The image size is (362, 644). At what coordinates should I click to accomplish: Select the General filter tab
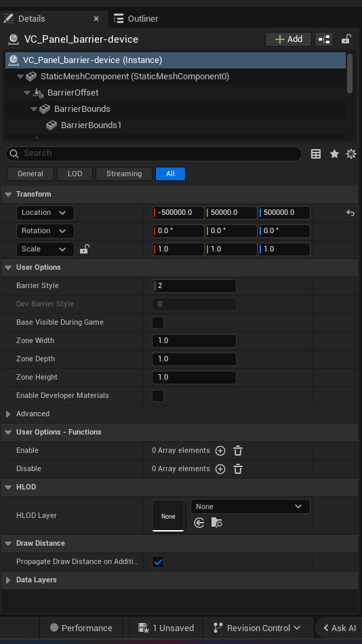coord(31,174)
